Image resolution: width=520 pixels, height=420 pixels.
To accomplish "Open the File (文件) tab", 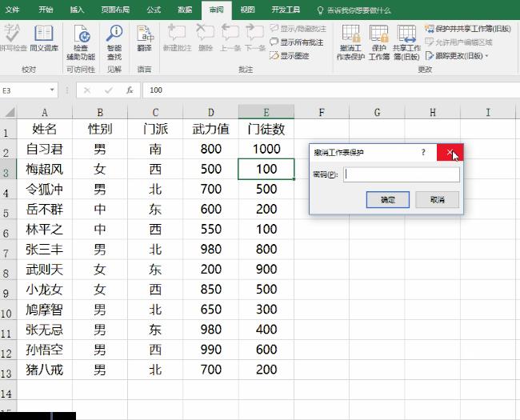I will coord(13,10).
